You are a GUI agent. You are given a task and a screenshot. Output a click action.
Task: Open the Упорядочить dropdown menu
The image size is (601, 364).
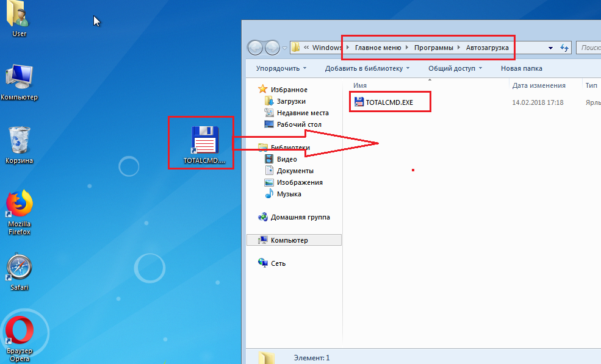[x=281, y=68]
